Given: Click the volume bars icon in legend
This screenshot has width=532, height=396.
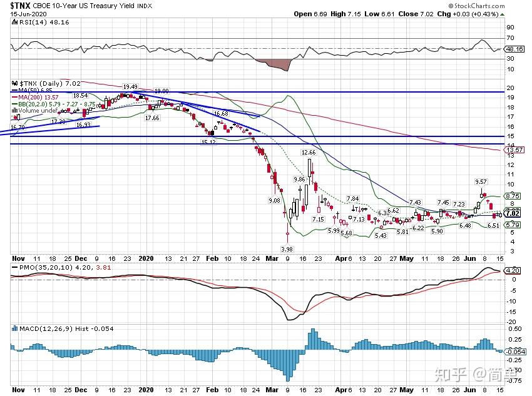Looking at the screenshot, I should pyautogui.click(x=14, y=110).
